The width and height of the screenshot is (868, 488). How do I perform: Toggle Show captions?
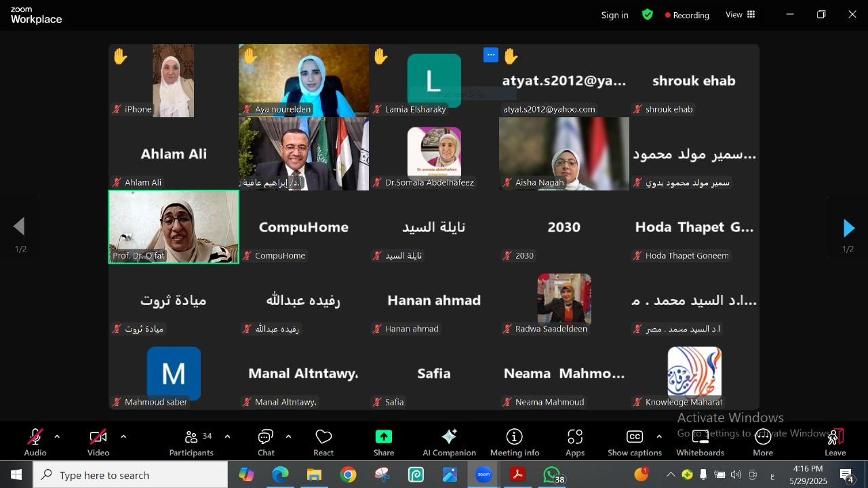[x=634, y=443]
